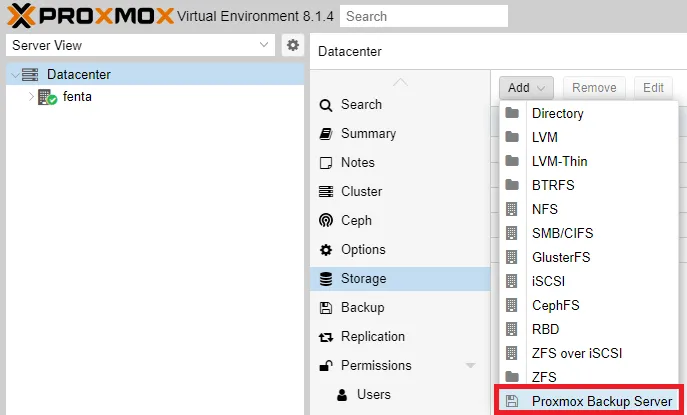This screenshot has height=415, width=687.
Task: Click the sidebar upward chevron arrow
Action: [400, 82]
